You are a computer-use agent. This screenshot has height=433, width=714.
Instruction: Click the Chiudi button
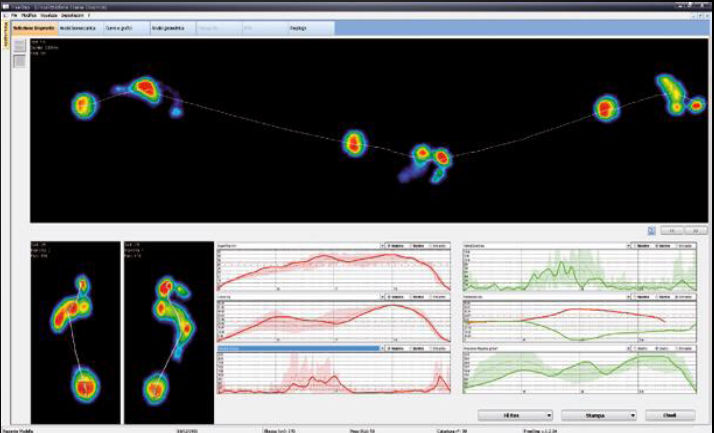670,415
